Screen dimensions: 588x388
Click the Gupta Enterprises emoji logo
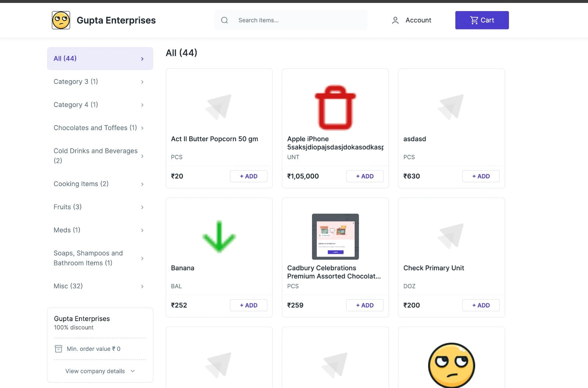[x=61, y=20]
